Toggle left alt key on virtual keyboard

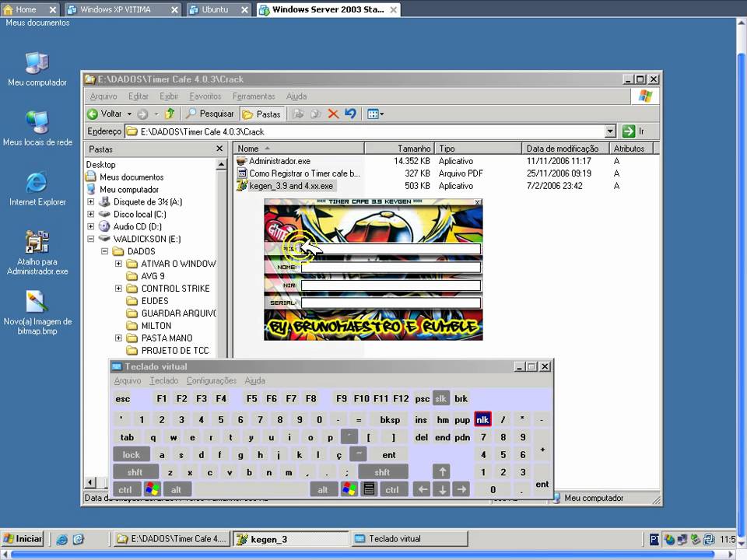177,489
